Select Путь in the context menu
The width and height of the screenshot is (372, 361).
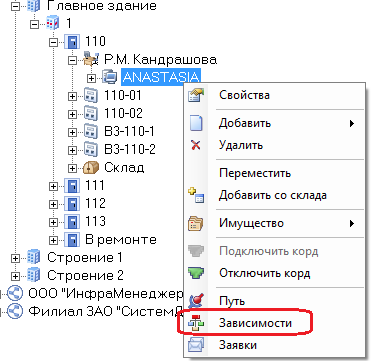click(274, 301)
